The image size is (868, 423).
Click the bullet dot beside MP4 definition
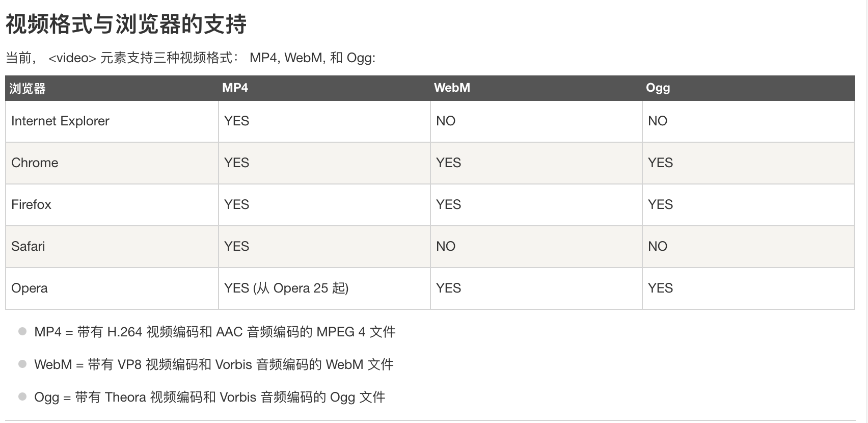point(22,331)
